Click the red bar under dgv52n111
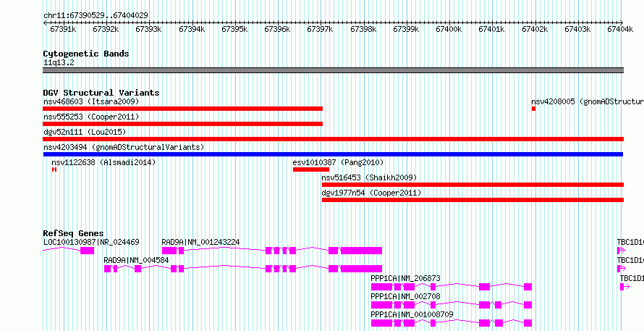The image size is (644, 331). 334,139
